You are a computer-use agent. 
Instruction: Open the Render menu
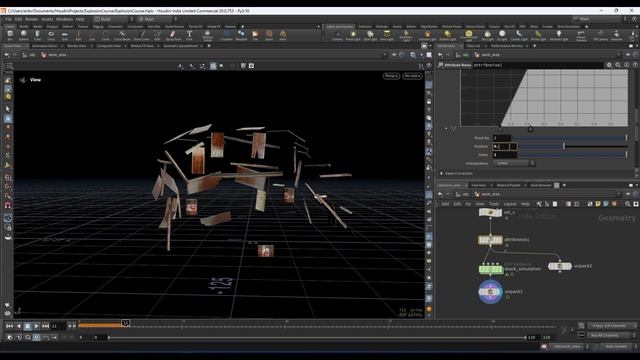(x=31, y=19)
